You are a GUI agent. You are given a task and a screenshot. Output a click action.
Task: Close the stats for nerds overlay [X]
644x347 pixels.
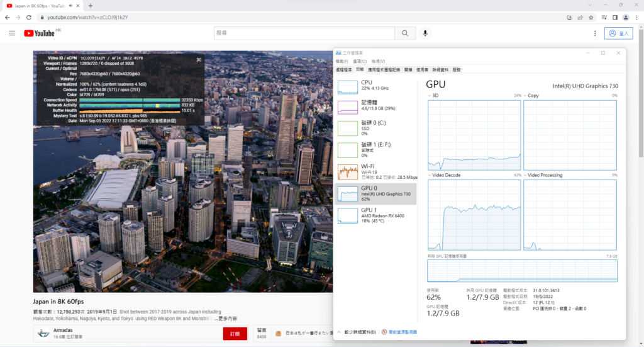click(199, 59)
